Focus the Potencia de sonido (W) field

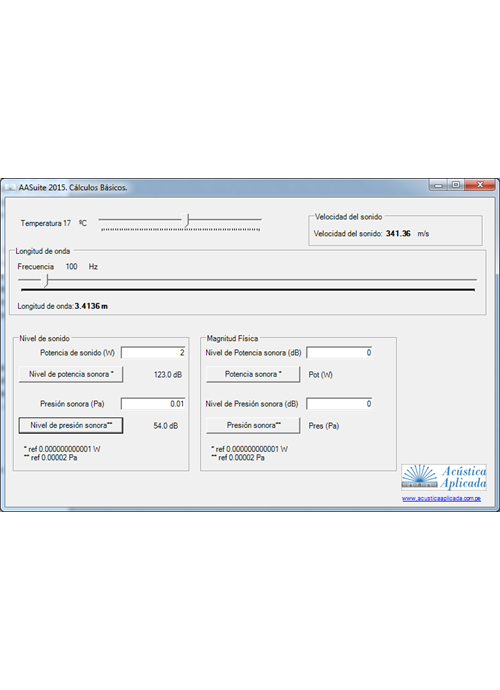click(153, 352)
